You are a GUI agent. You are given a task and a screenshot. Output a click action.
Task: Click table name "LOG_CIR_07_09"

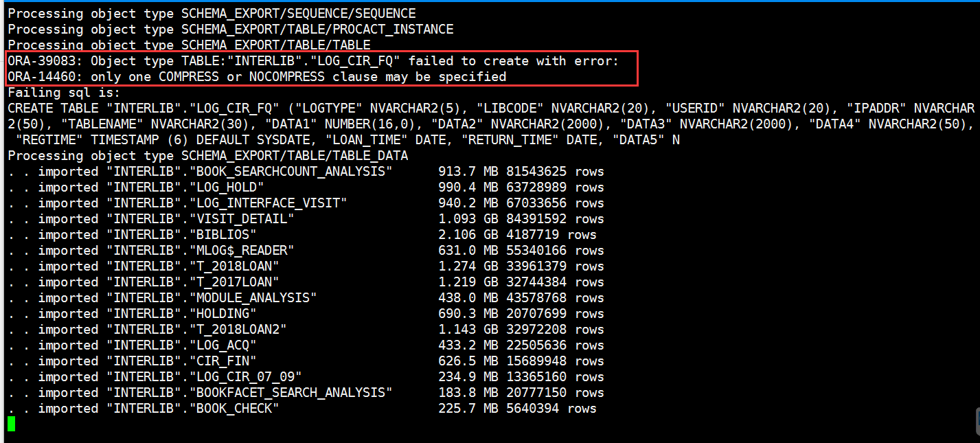pos(245,377)
